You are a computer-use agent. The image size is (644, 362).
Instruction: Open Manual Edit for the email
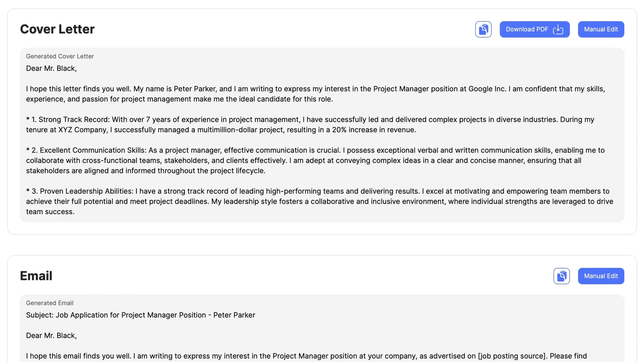[601, 276]
